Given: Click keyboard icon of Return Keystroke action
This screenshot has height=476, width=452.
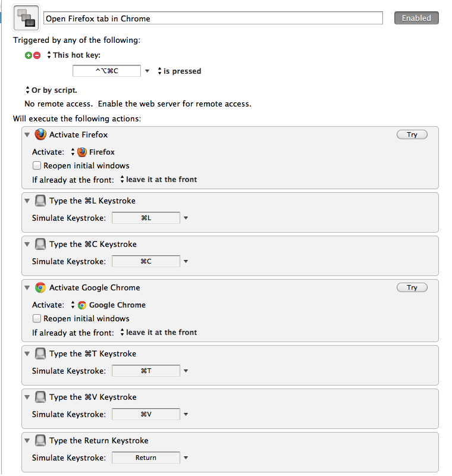Looking at the screenshot, I should 40,440.
